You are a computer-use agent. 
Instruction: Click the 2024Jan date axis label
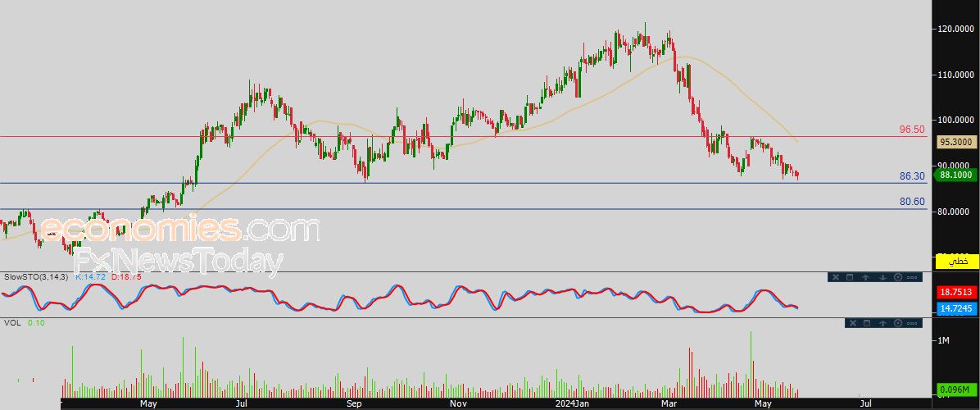pos(573,403)
